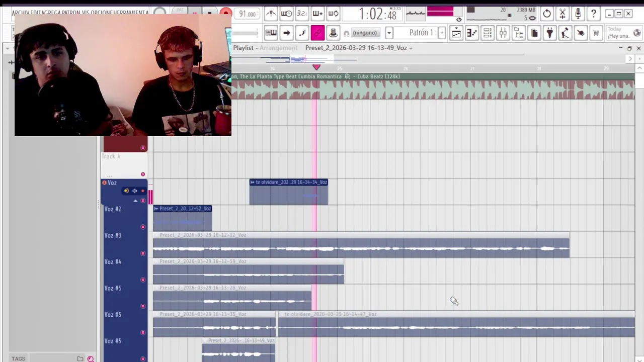Toggle the 3-2-1 recording countdown
Screen dimensions: 644x362
click(302, 14)
